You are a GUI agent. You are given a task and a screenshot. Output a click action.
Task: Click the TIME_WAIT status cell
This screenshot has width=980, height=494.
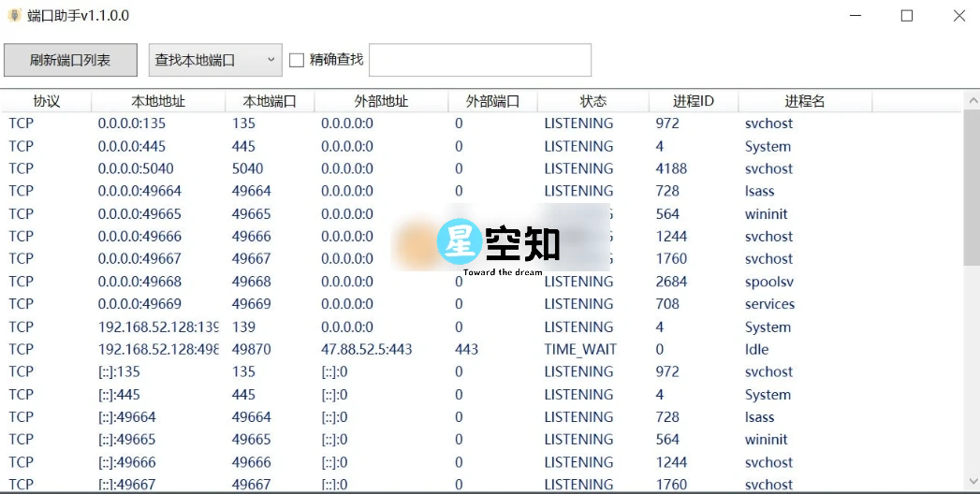point(580,350)
